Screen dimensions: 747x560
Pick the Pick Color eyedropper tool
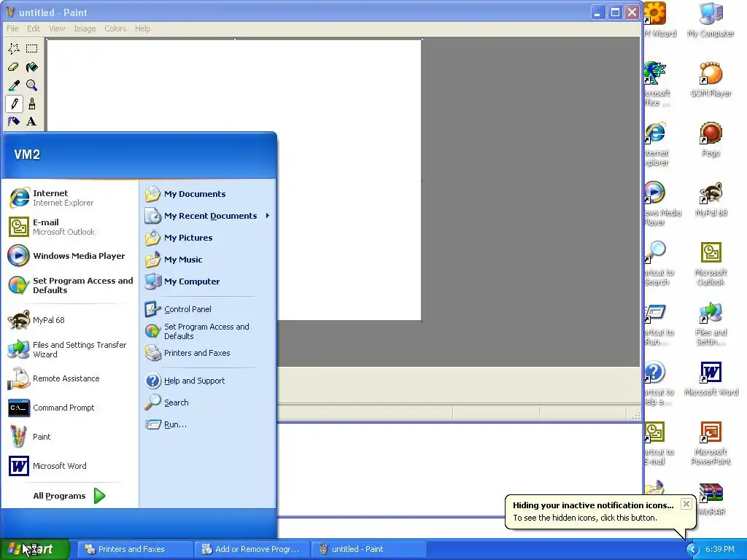tap(14, 85)
